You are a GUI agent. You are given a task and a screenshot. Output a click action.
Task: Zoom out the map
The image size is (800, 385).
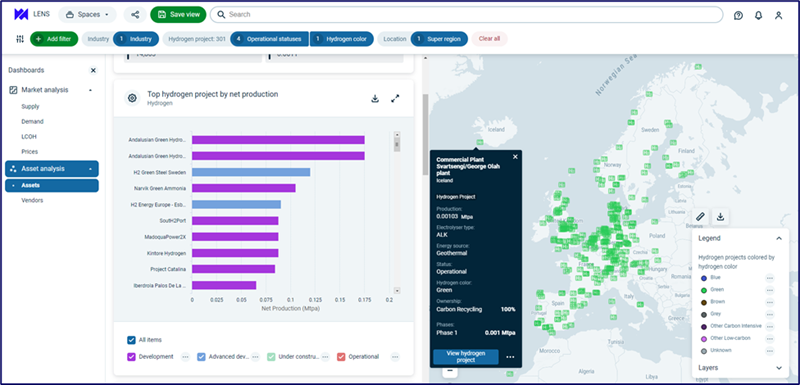(x=449, y=371)
